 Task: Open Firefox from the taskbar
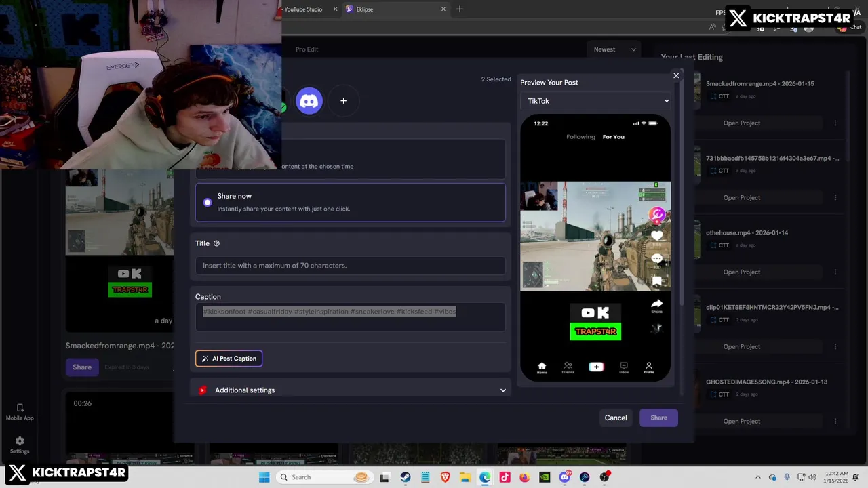point(525,477)
